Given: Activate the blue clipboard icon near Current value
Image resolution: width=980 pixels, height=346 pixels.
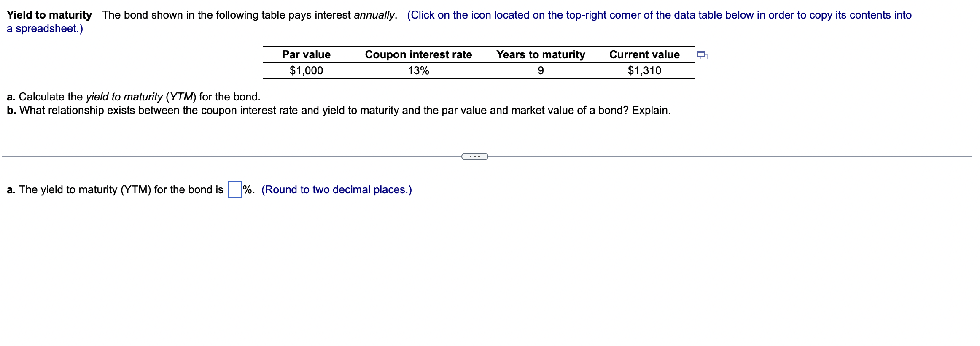Looking at the screenshot, I should pos(703,55).
